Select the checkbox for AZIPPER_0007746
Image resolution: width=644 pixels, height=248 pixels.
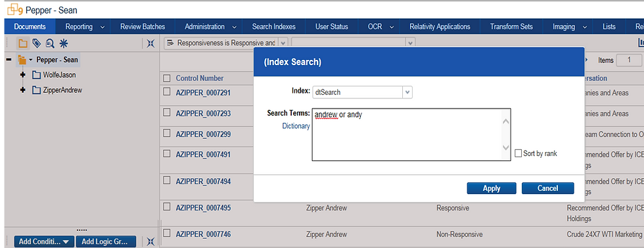pyautogui.click(x=167, y=234)
